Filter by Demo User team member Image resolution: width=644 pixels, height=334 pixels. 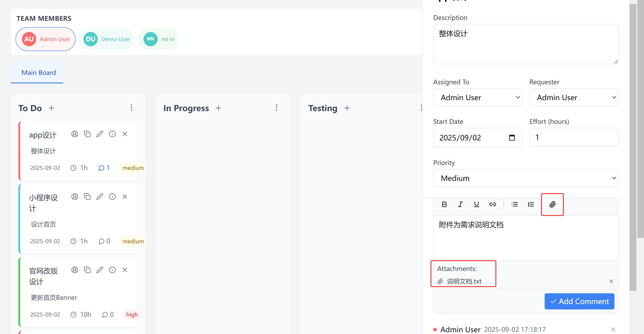point(107,39)
